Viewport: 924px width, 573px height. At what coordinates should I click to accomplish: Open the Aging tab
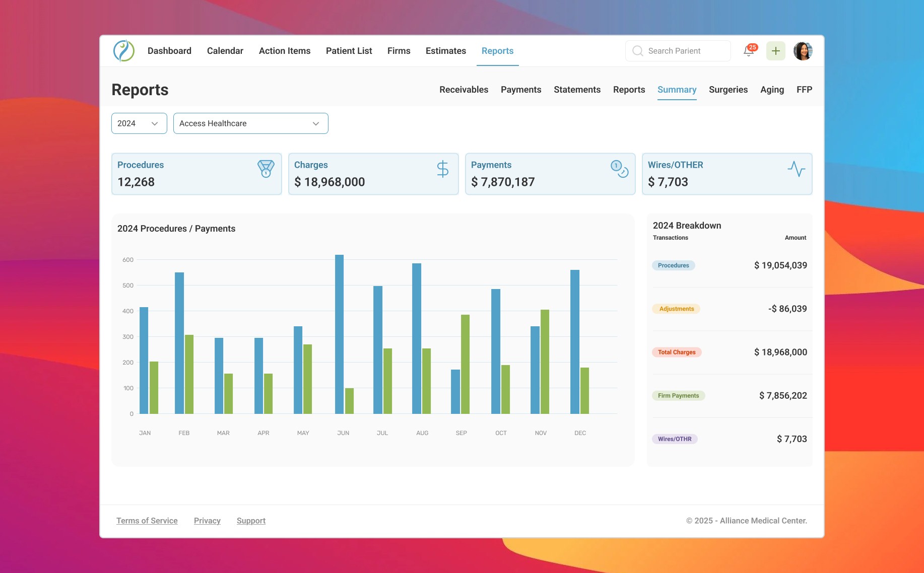[772, 90]
